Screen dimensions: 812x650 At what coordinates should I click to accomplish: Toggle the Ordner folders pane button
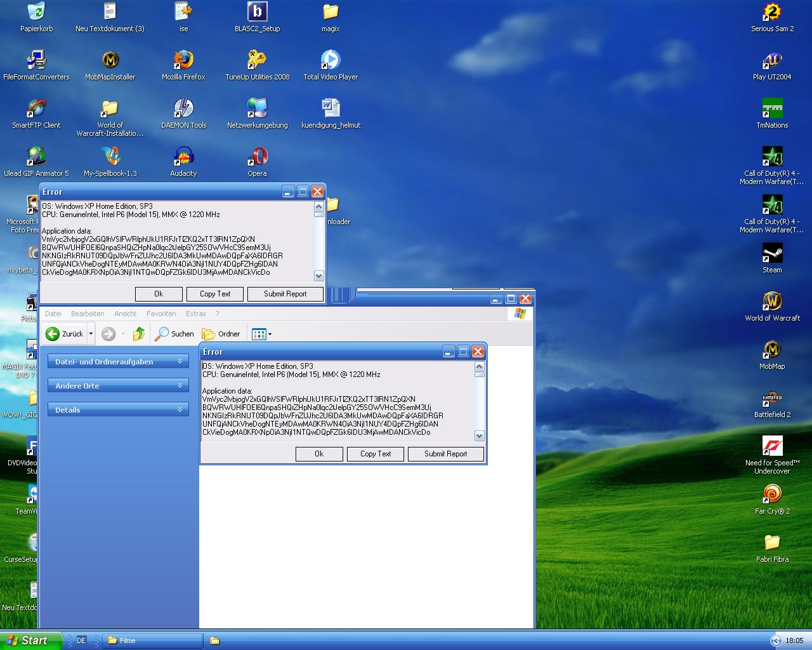[x=221, y=334]
